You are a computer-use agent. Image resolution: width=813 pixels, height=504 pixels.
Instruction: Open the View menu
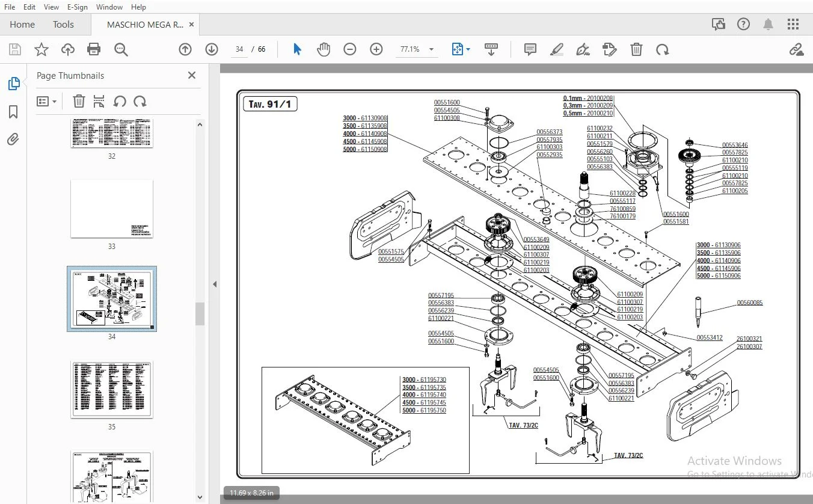coord(52,7)
